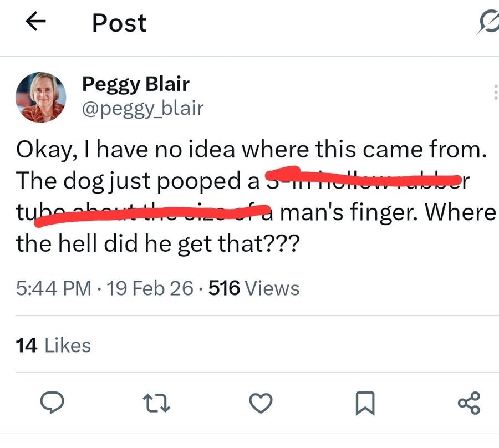Share the post via share icon
Image resolution: width=499 pixels, height=448 pixels.
point(470,403)
